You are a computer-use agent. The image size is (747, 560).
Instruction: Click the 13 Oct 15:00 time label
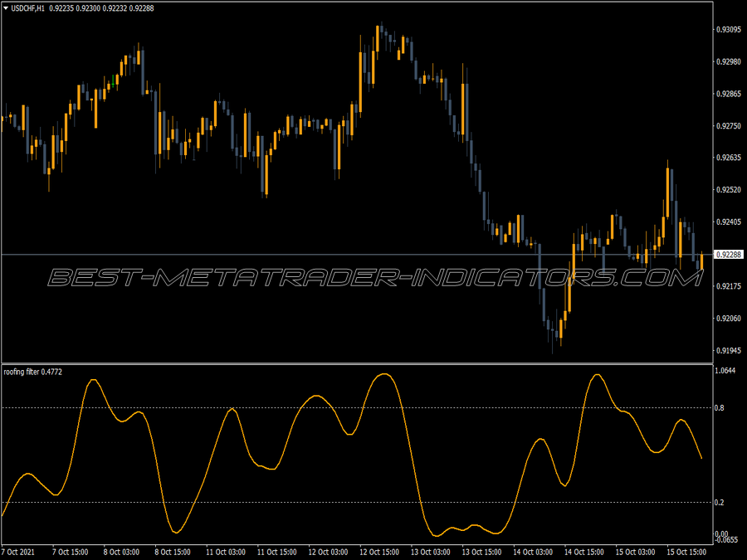pos(481,552)
